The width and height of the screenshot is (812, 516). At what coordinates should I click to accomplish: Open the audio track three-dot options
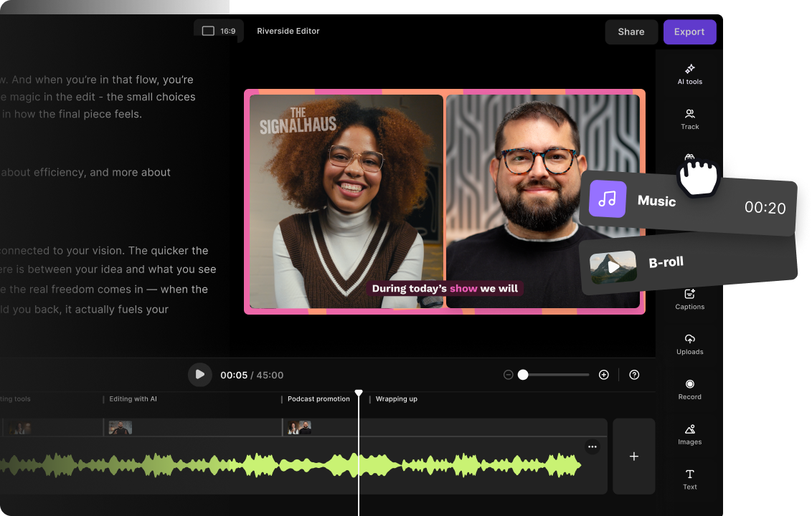click(593, 446)
